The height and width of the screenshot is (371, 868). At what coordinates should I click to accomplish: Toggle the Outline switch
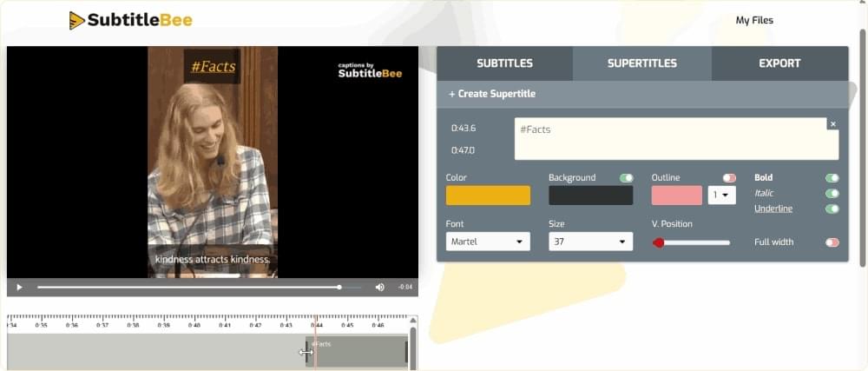click(x=729, y=178)
